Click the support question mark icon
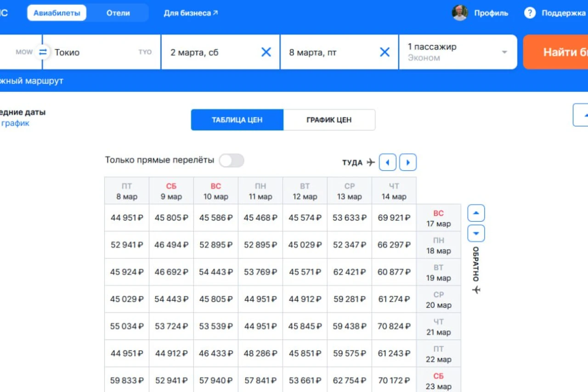 point(530,13)
